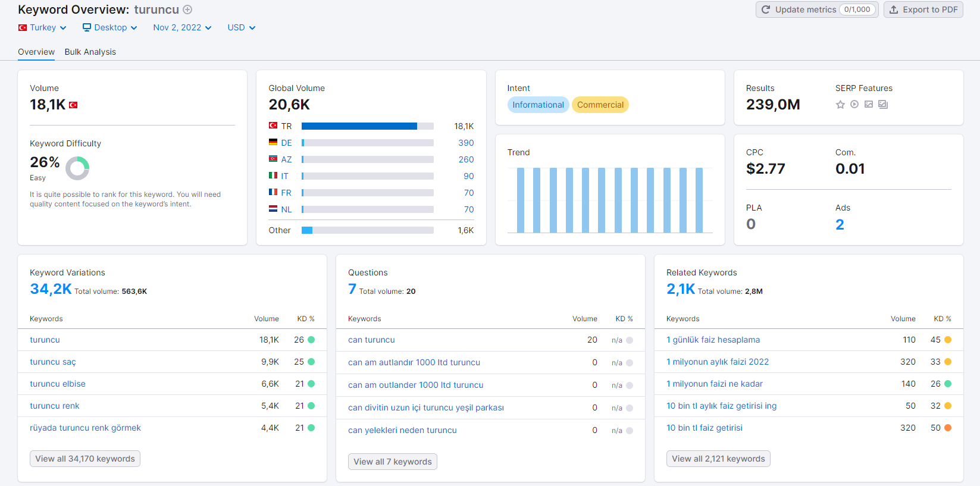980x486 pixels.
Task: View all 2,121 related keywords
Action: click(718, 459)
